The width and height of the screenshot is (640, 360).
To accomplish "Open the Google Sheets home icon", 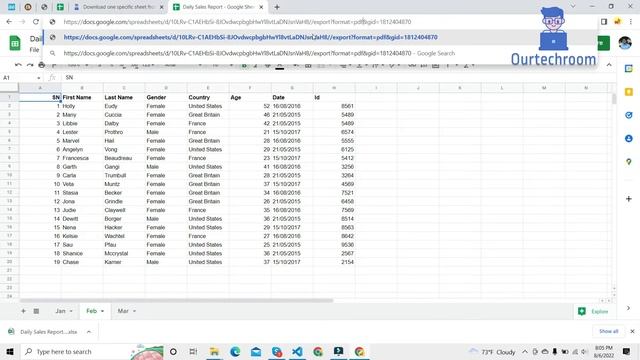I will [x=15, y=43].
